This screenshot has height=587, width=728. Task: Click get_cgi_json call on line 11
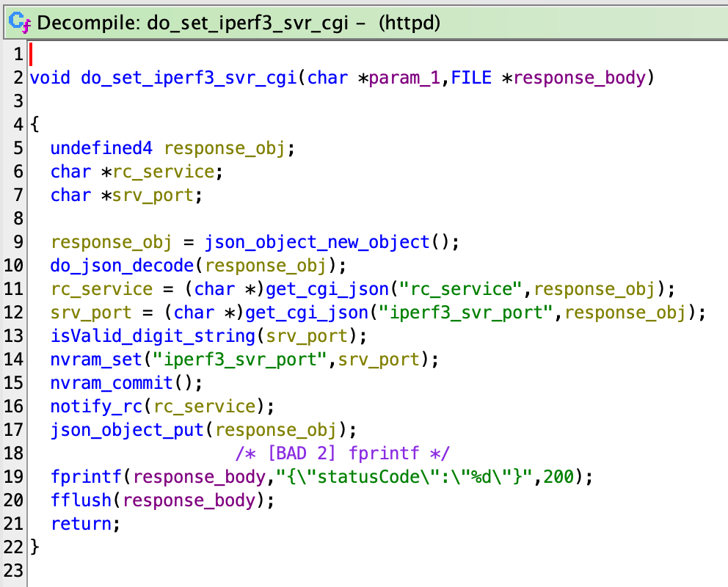(x=327, y=290)
